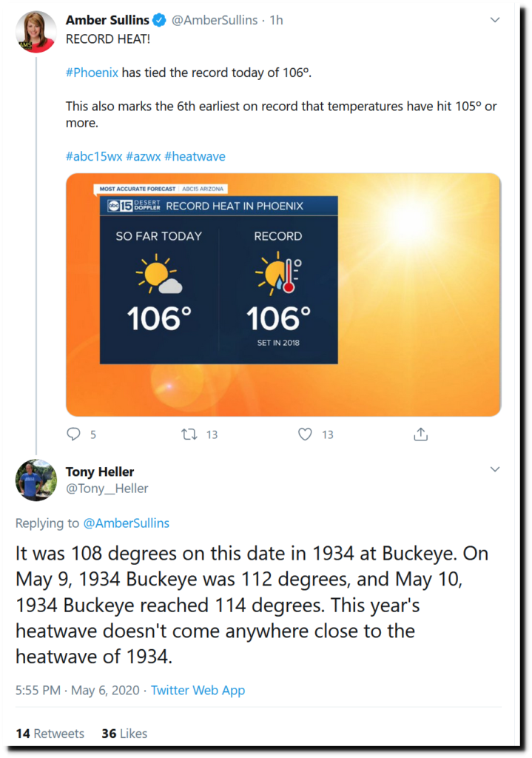The height and width of the screenshot is (758, 532).
Task: View the 36 Likes list
Action: (124, 734)
